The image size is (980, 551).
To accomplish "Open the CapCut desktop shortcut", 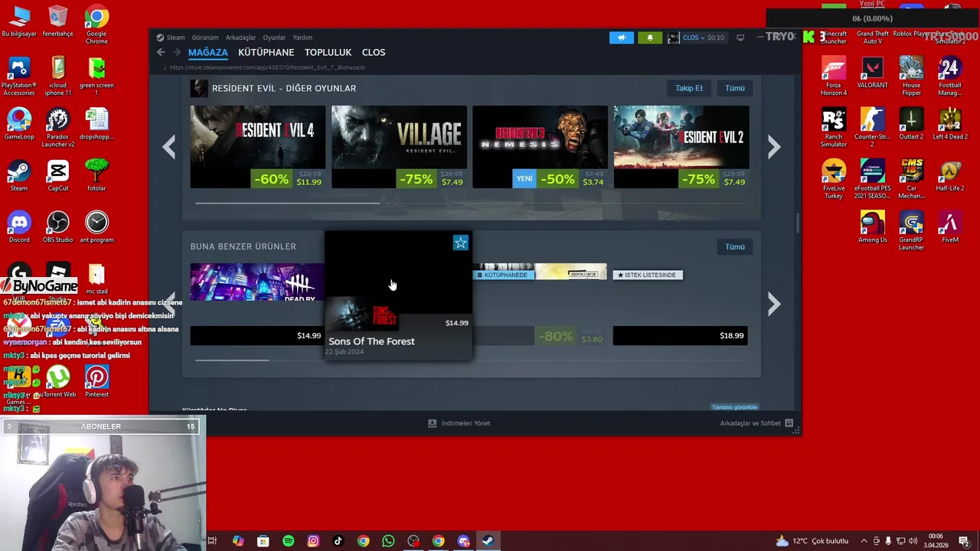I will tap(57, 176).
